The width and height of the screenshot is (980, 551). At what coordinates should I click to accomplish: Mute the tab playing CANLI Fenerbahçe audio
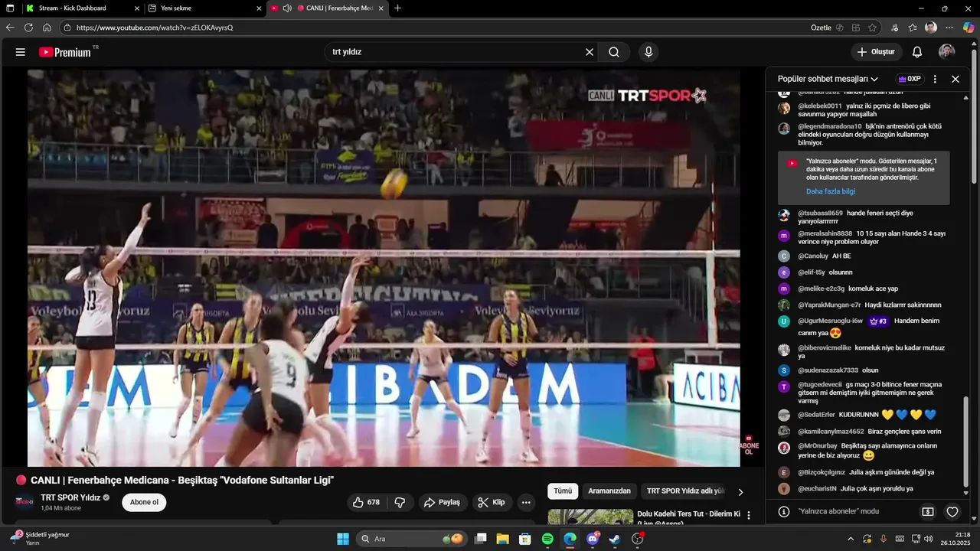coord(287,8)
